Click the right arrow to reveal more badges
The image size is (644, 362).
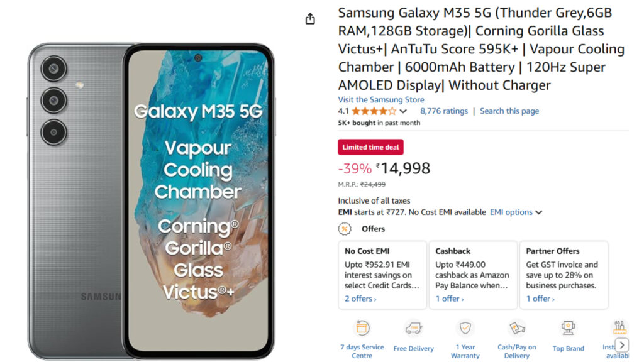pyautogui.click(x=621, y=345)
